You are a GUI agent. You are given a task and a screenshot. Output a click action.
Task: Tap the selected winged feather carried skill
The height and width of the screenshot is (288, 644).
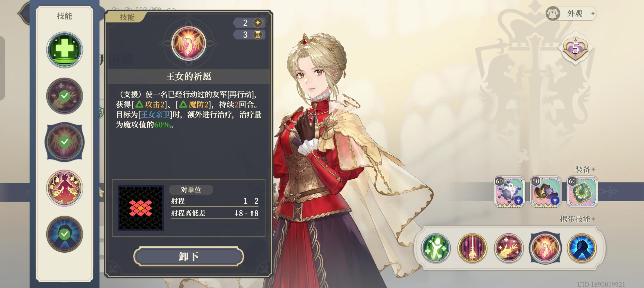545,248
